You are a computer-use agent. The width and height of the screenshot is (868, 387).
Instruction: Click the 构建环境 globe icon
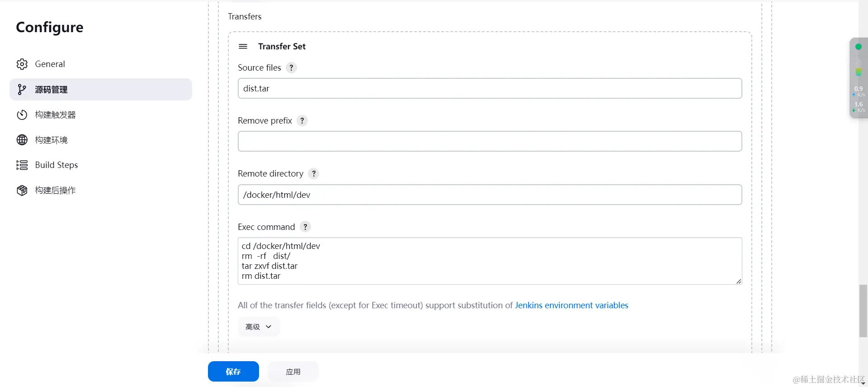click(22, 140)
